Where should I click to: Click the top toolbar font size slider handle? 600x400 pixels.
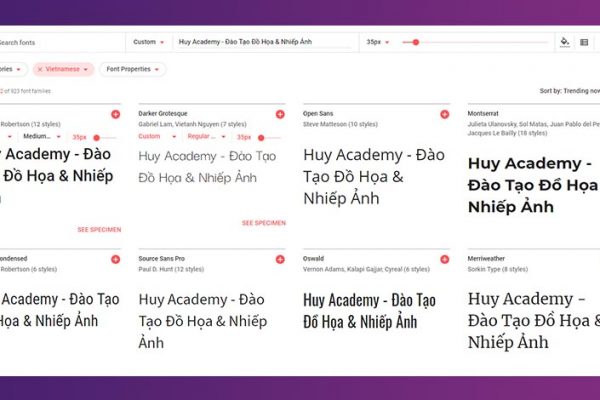(416, 42)
